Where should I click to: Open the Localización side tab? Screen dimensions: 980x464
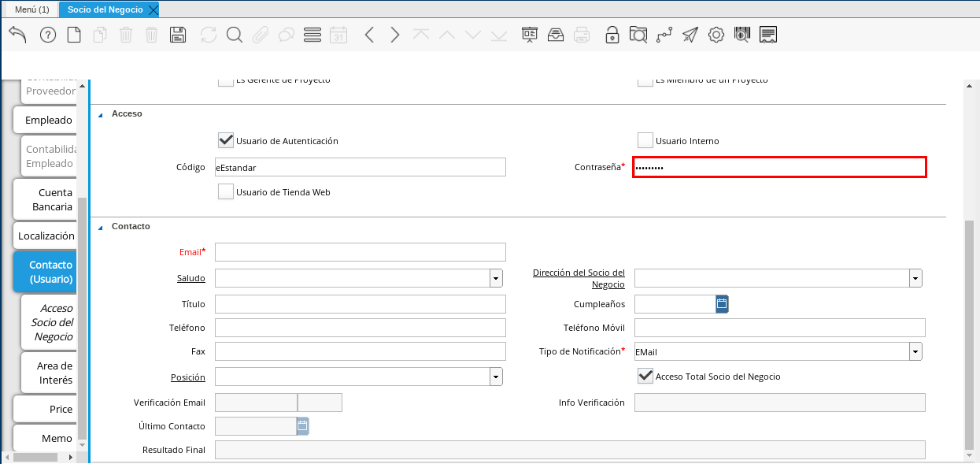tap(46, 236)
